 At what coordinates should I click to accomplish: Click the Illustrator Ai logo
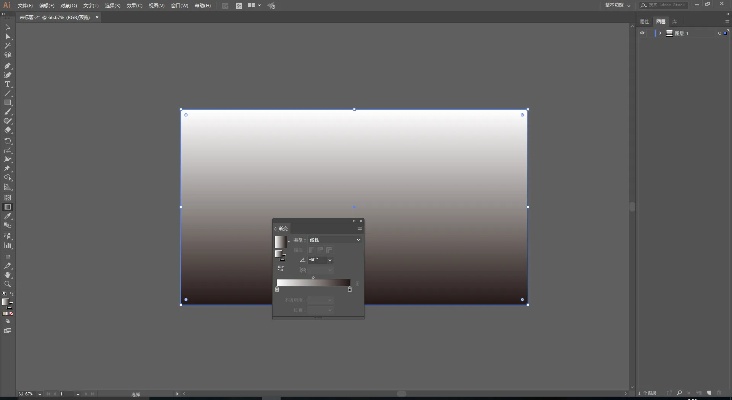(x=7, y=5)
